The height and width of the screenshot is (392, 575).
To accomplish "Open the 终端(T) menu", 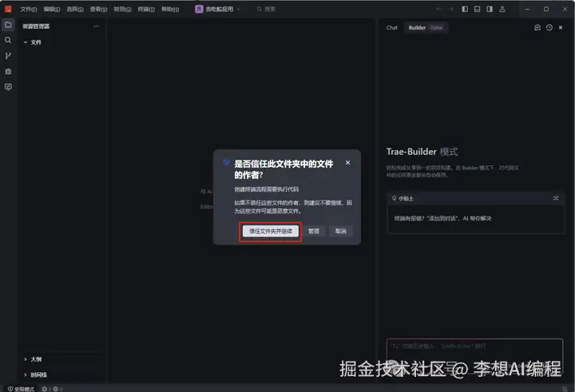I will click(146, 9).
